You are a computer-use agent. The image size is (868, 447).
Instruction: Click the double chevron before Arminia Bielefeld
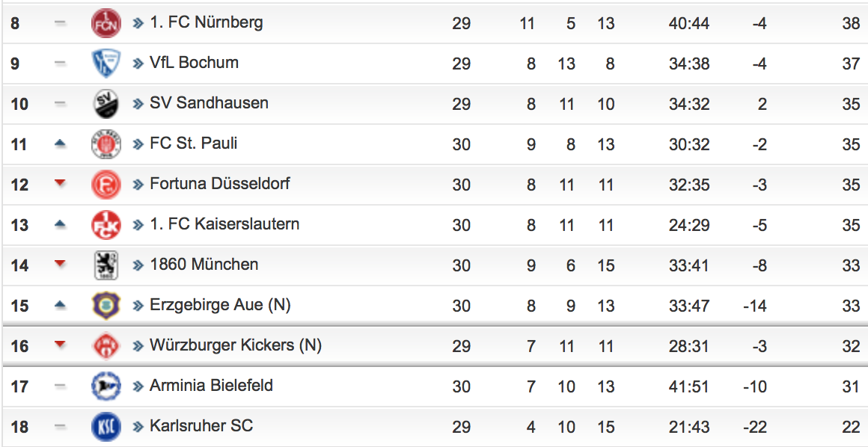(x=138, y=386)
